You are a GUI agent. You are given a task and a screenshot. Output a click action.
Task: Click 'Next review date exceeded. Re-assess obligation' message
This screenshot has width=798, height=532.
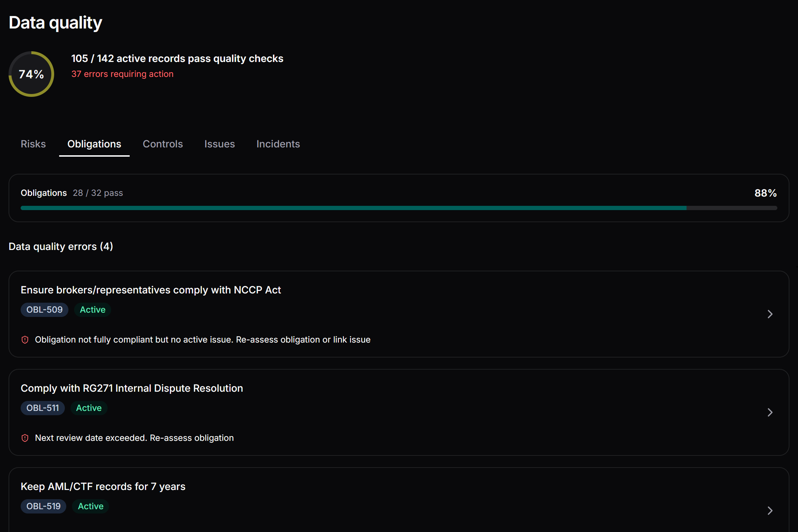tap(134, 438)
